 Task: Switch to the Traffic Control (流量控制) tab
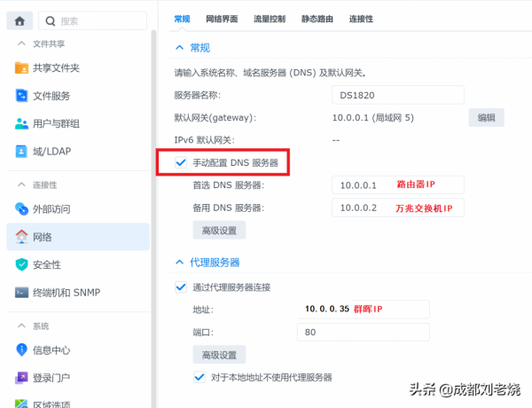[270, 19]
